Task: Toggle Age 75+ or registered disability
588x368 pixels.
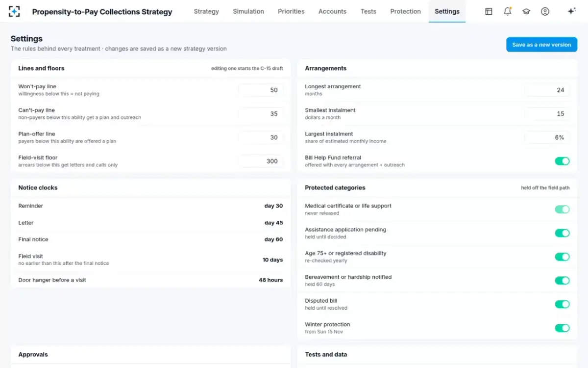Action: tap(562, 257)
